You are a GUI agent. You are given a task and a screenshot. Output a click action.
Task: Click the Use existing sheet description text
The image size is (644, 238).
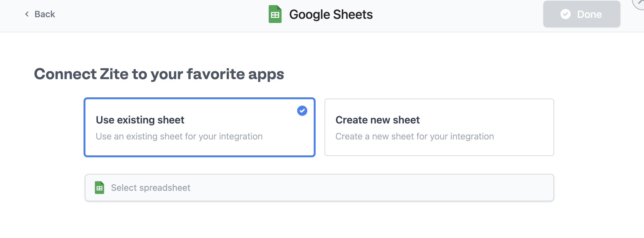179,136
